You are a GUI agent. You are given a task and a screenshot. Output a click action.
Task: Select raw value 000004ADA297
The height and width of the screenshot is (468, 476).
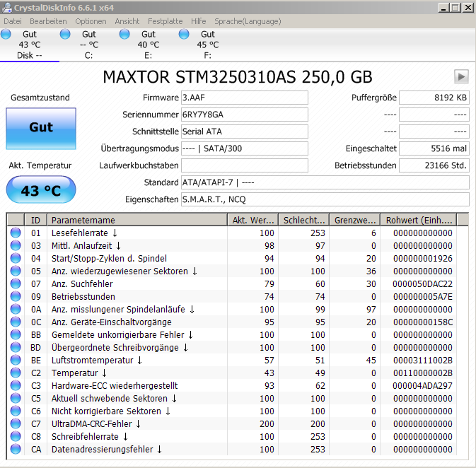(x=422, y=386)
